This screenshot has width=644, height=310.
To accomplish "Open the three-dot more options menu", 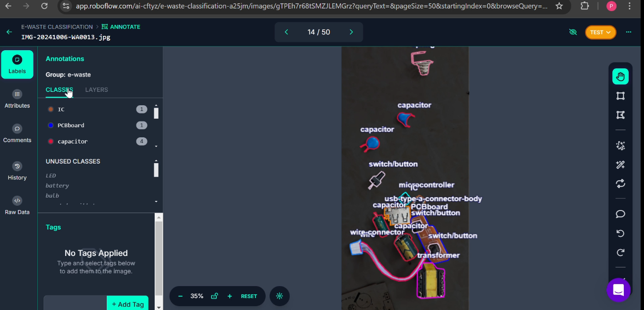I will pos(629,32).
